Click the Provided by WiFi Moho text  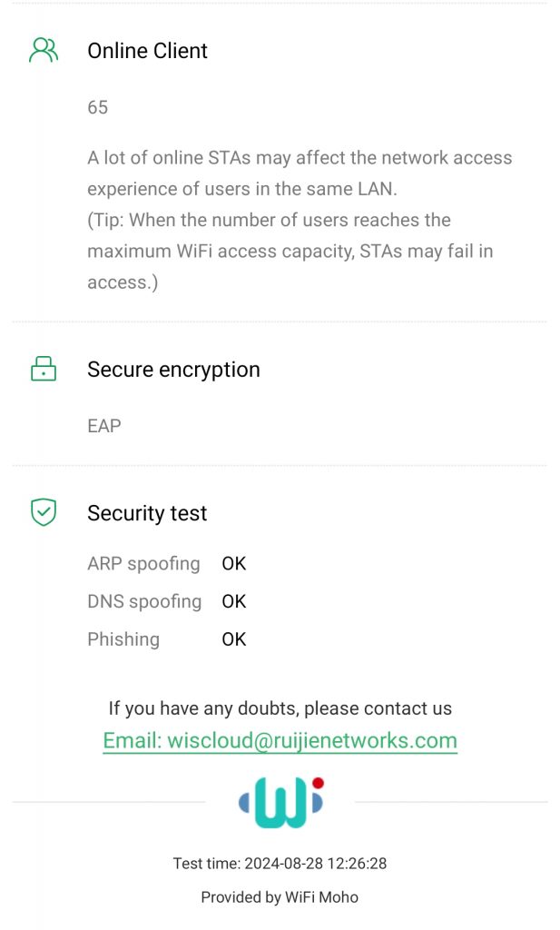pos(280,897)
